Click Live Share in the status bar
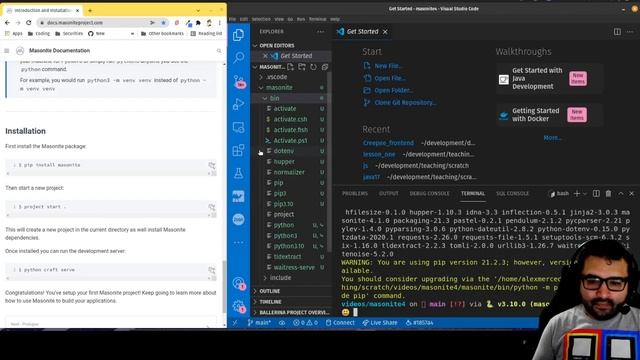This screenshot has height=360, width=640. (380, 322)
